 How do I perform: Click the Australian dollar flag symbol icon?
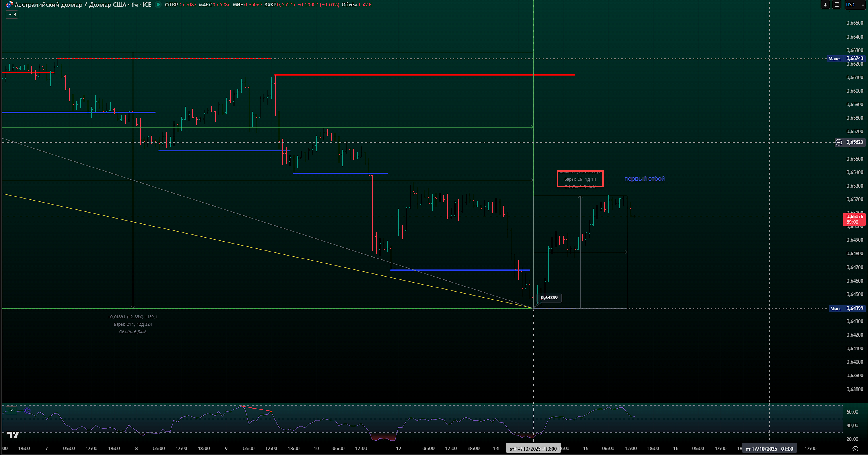pos(9,5)
